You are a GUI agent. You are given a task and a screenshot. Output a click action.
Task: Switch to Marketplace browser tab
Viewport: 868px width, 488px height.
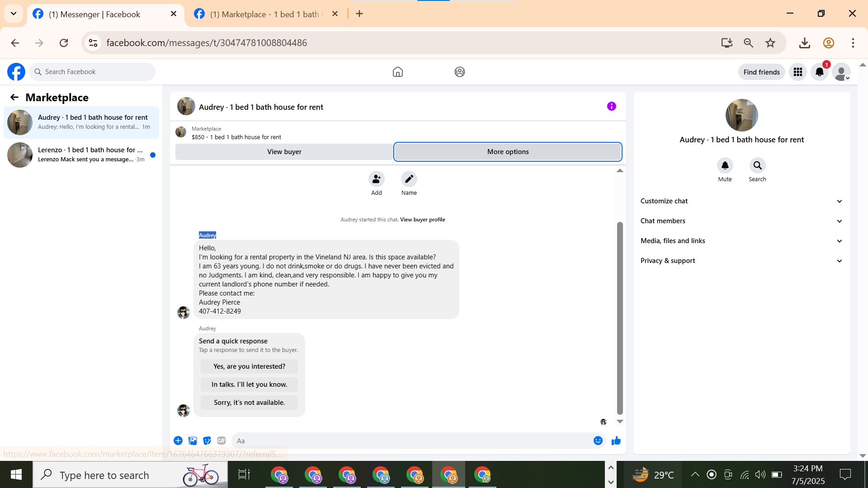click(x=264, y=14)
